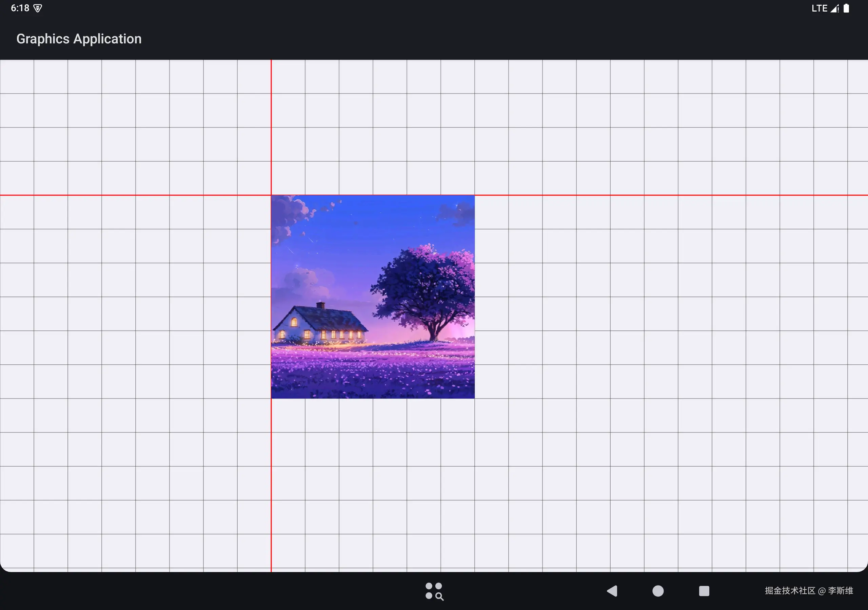This screenshot has height=610, width=868.
Task: Click the chimney on the cottage roof
Action: pos(321,305)
